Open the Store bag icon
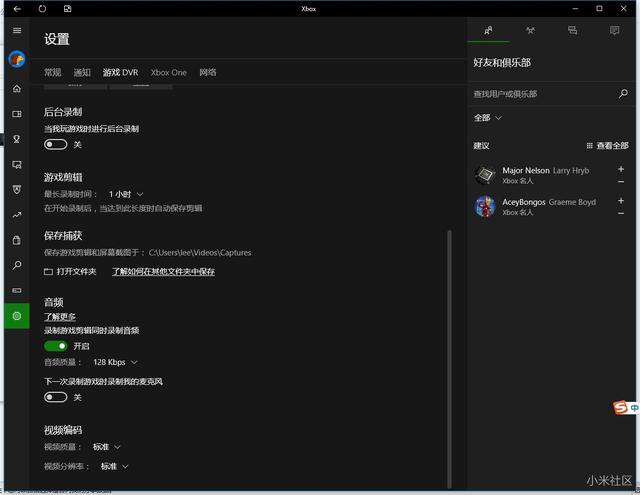This screenshot has width=640, height=495. [x=17, y=240]
